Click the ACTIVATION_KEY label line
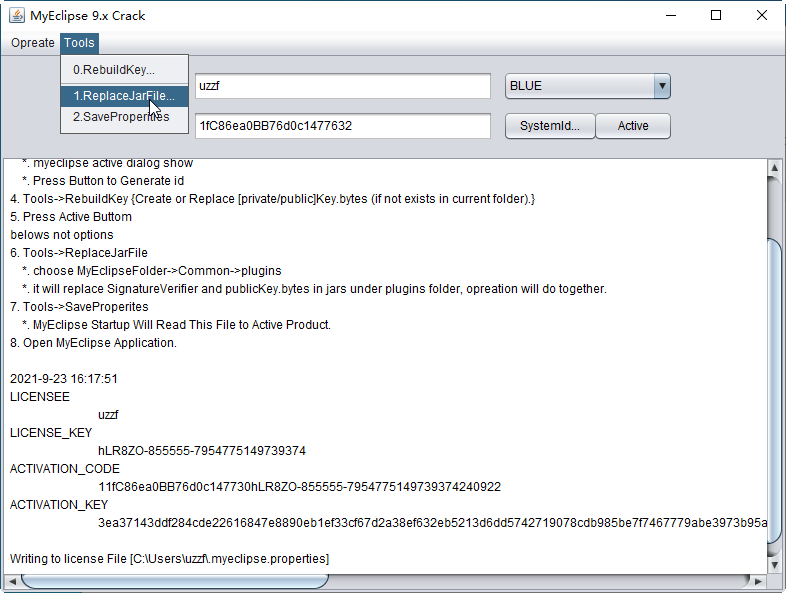 (x=59, y=505)
